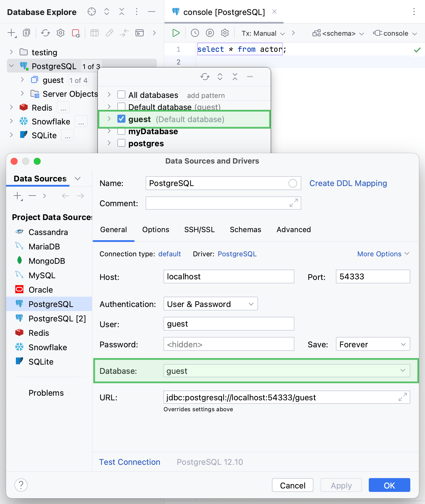Switch to the SSH/SSL tab
Screen dimensions: 425x504
click(200, 230)
